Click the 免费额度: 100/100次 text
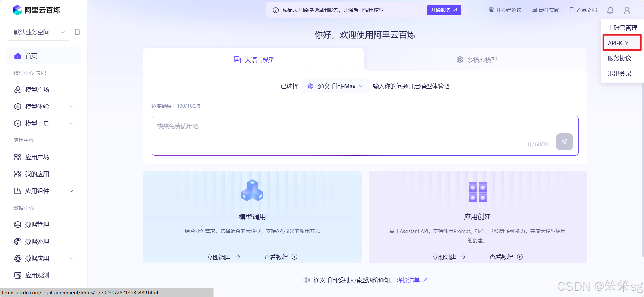Image resolution: width=644 pixels, height=297 pixels. [176, 106]
